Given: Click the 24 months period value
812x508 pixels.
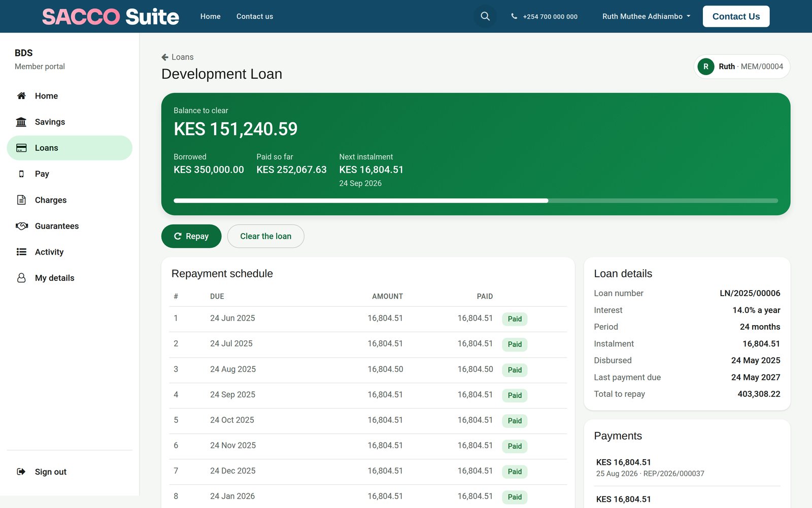Looking at the screenshot, I should click(760, 327).
